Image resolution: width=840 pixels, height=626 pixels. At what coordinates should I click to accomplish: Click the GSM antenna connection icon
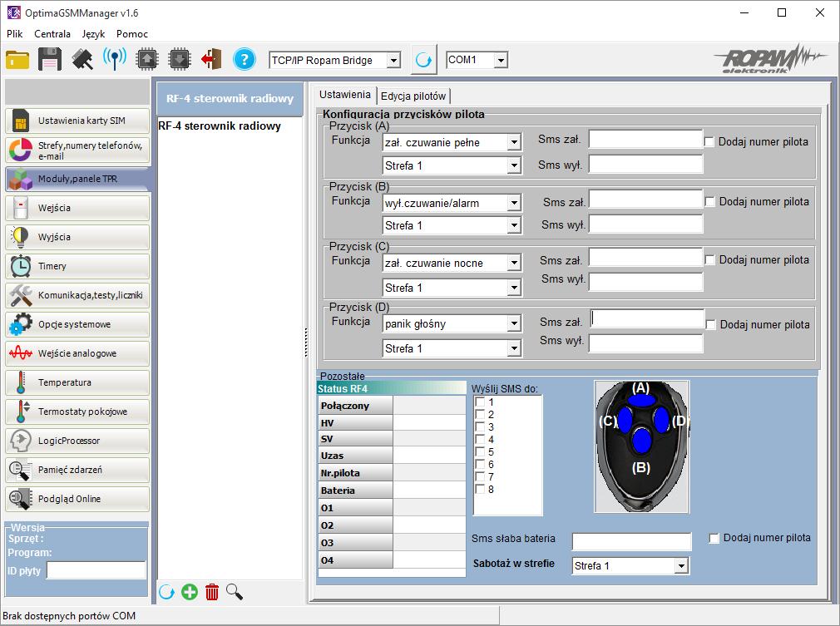point(115,59)
